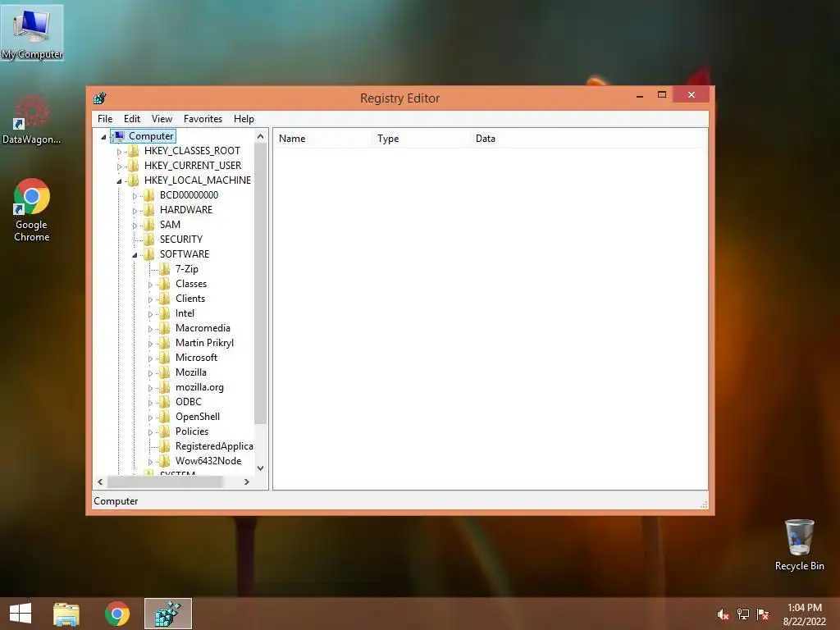Collapse the SOFTWARE key
Viewport: 840px width, 630px height.
135,255
